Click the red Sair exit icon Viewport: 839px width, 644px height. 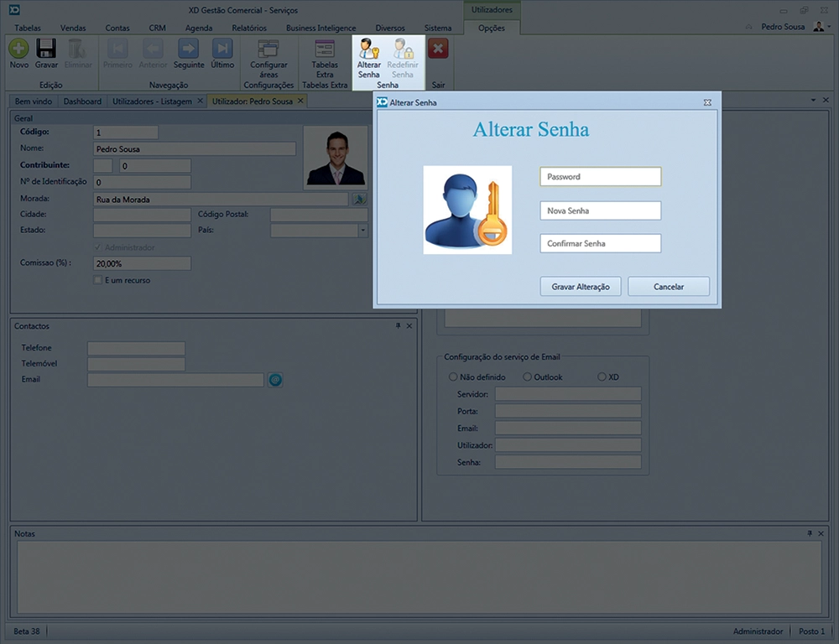438,49
